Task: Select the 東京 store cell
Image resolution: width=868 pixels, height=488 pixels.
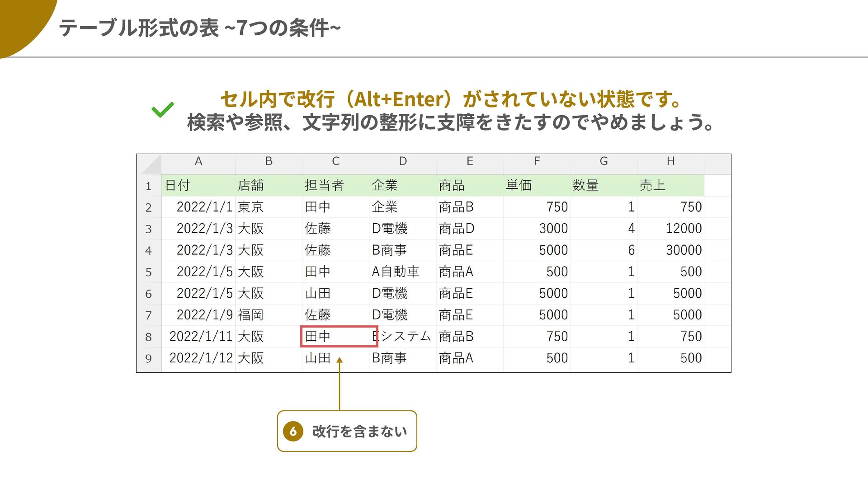Action: click(269, 207)
